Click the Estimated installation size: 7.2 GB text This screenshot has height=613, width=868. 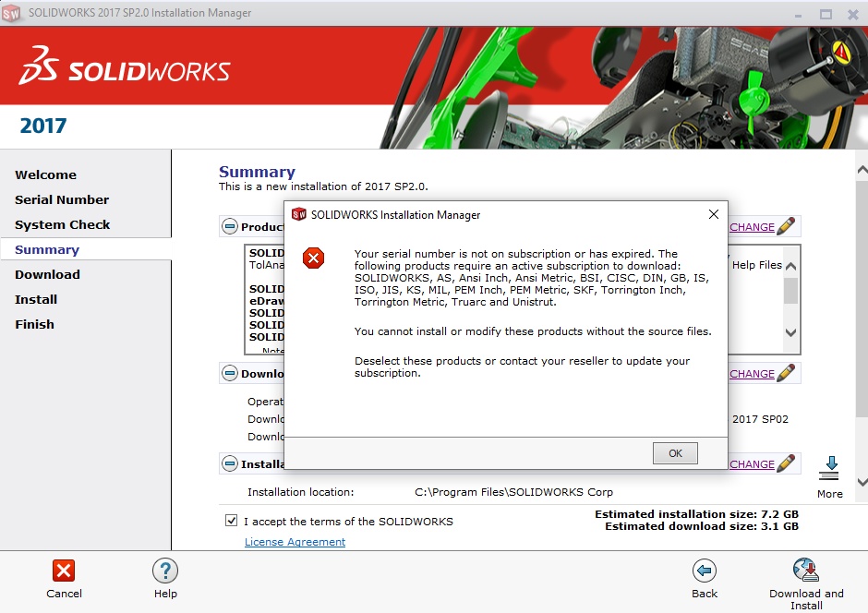696,514
